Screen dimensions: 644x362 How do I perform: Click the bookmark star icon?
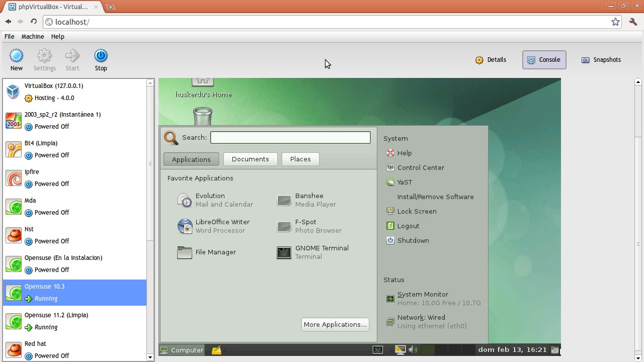(x=615, y=22)
